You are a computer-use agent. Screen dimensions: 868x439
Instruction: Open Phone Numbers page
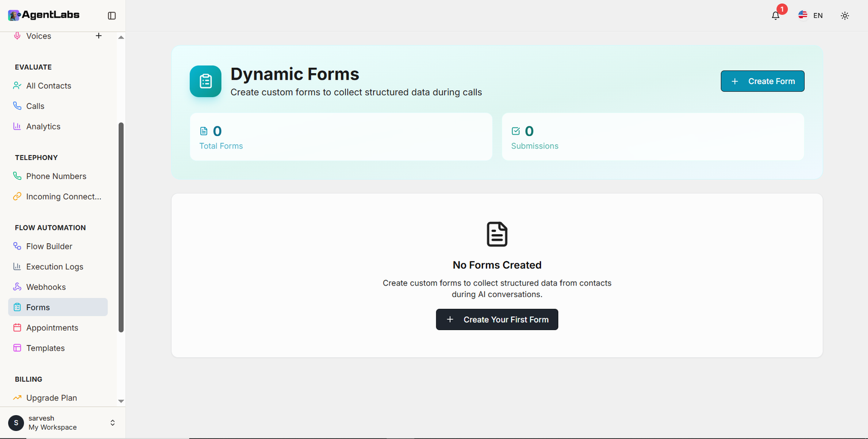[58, 176]
